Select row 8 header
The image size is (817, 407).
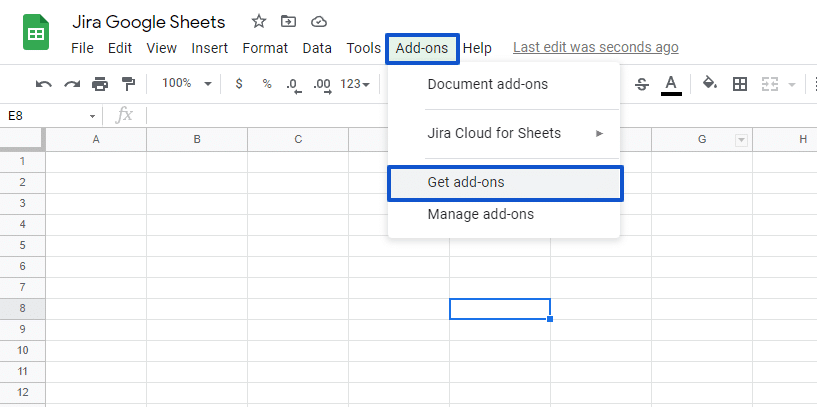[x=22, y=309]
